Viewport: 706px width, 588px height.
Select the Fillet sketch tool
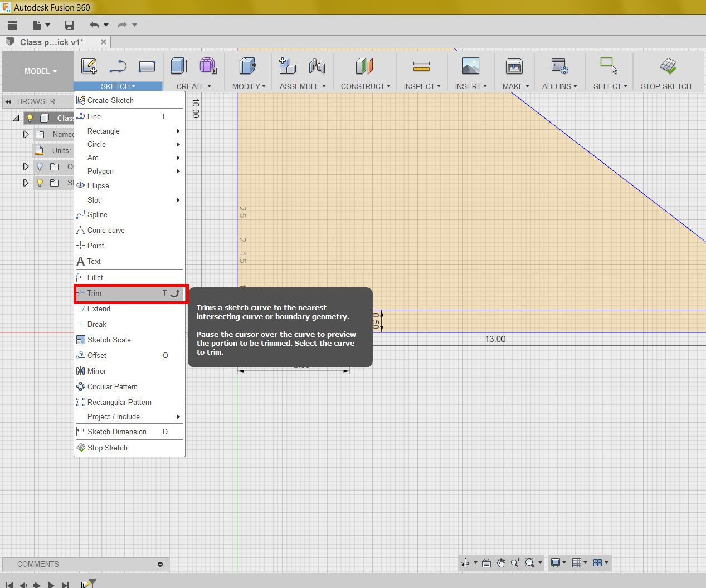pos(95,277)
